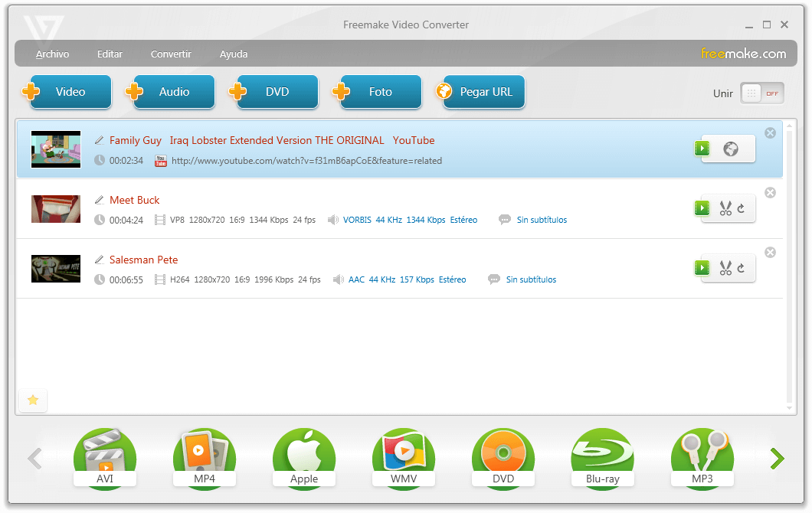The width and height of the screenshot is (812, 513).
Task: Select the Family Guy Iraq Lobster title
Action: [272, 140]
